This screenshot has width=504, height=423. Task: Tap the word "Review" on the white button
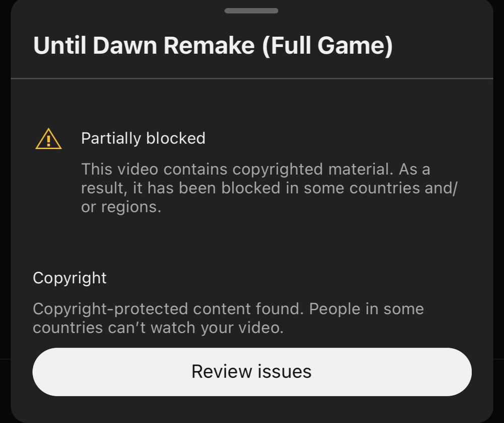click(x=221, y=372)
